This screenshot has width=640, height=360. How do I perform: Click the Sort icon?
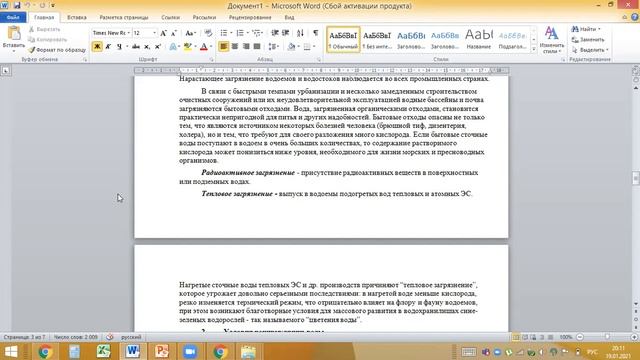(x=300, y=33)
